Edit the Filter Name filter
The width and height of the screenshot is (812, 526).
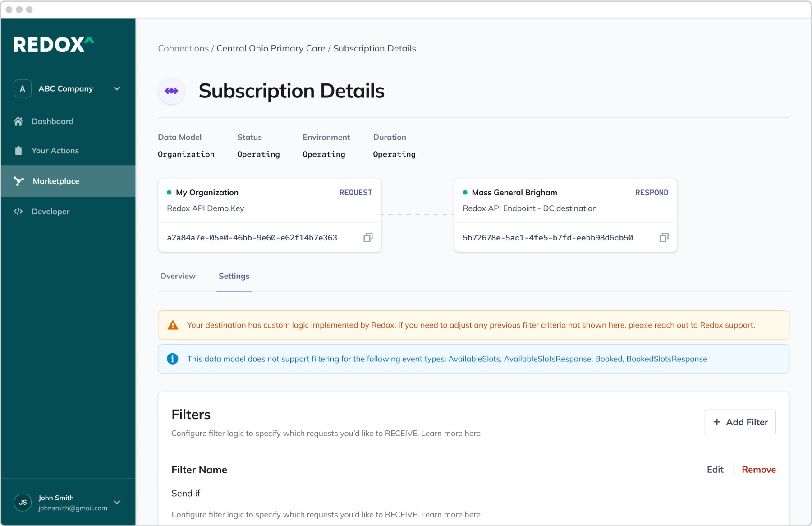[x=715, y=470]
